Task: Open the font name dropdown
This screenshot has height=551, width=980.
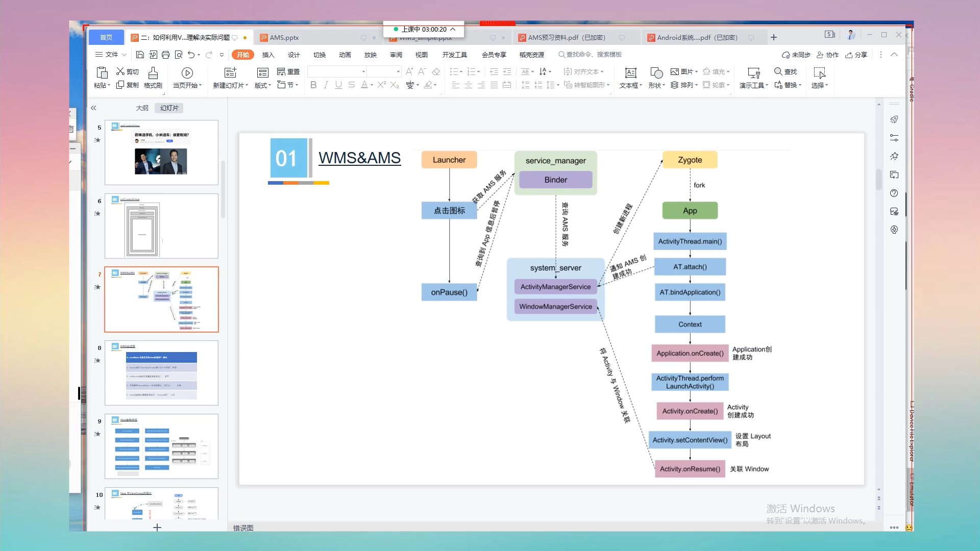Action: coord(363,72)
